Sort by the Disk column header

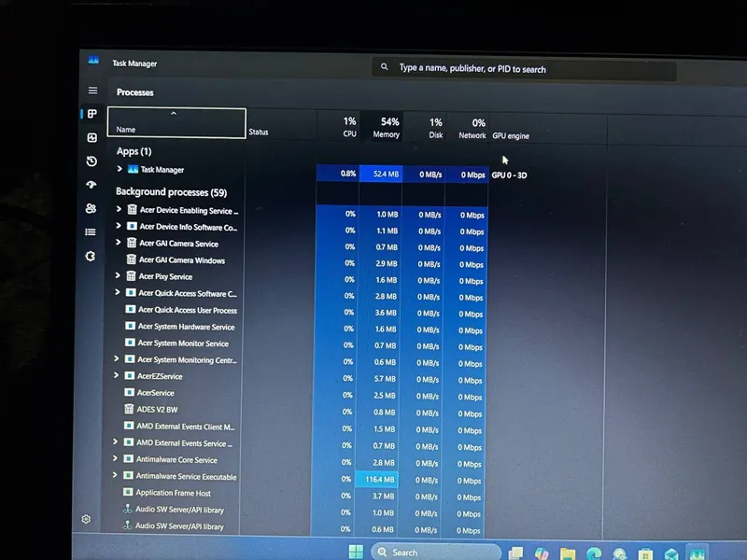pos(425,128)
